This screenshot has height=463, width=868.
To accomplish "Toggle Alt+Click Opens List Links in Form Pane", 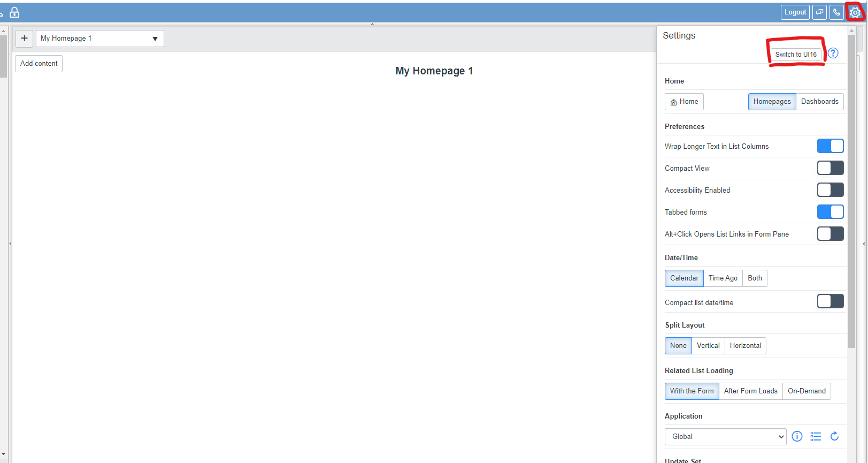I will pyautogui.click(x=830, y=234).
